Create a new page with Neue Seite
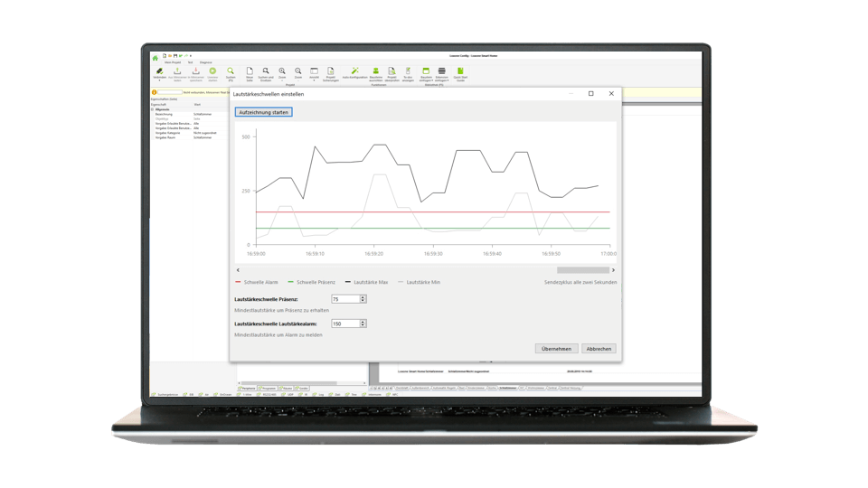 coord(249,71)
